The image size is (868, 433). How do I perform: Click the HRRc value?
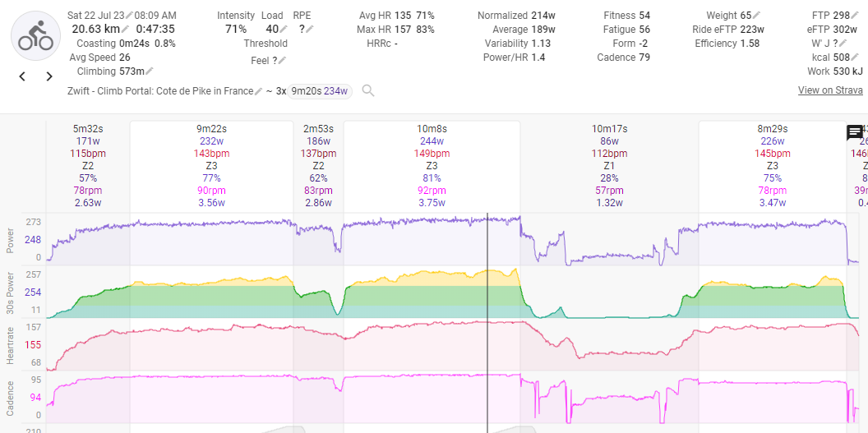pyautogui.click(x=396, y=43)
